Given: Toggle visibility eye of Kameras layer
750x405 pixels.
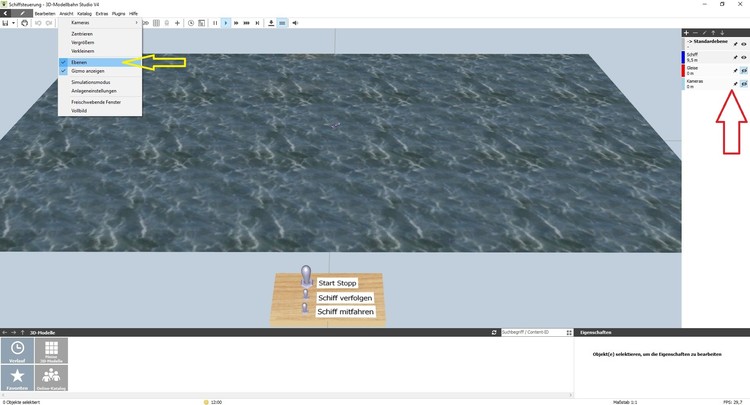Looking at the screenshot, I should coord(744,84).
